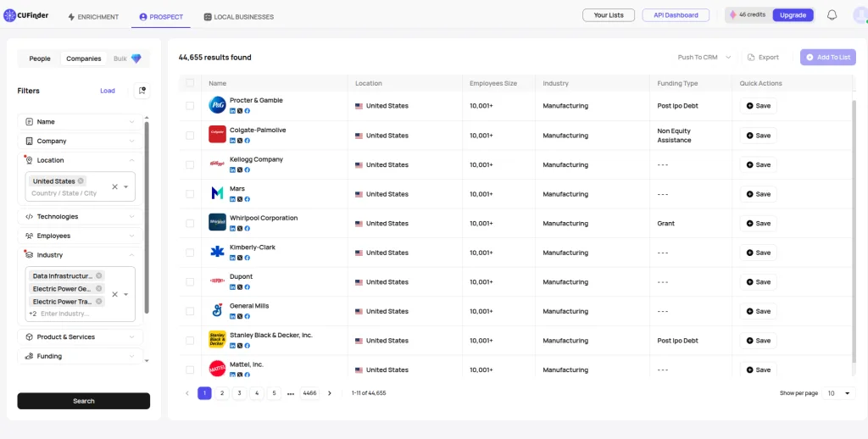868x439 pixels.
Task: Remove the United States location tag
Action: [x=81, y=181]
